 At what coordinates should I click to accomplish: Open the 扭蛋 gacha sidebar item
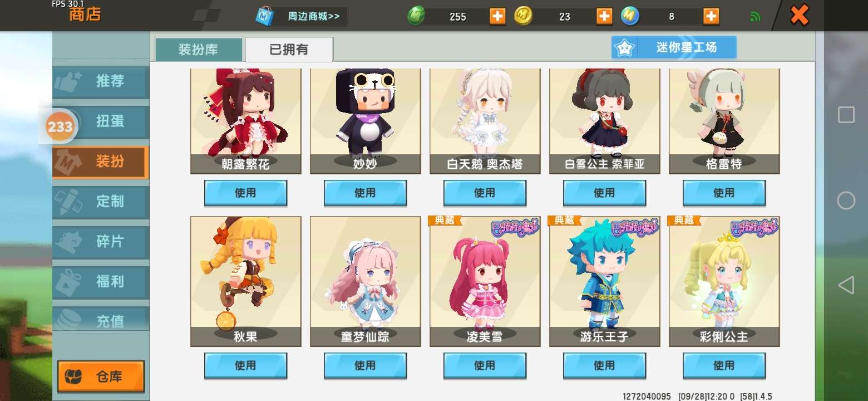tap(101, 121)
